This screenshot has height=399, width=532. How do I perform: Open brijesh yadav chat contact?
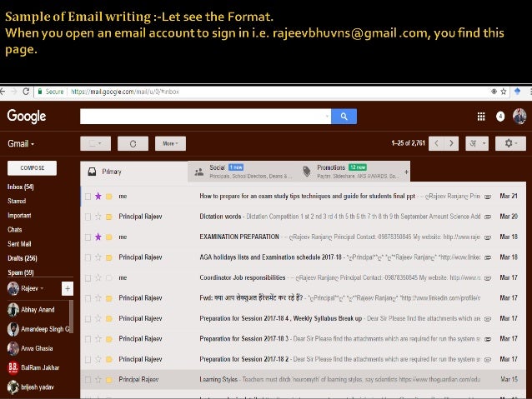pos(31,387)
